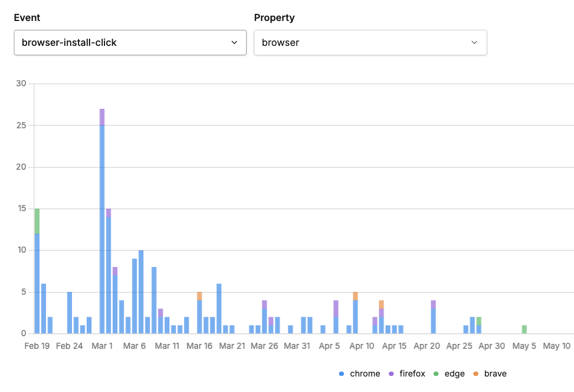Click the orange brave segment on Apr 9 bar

[356, 296]
